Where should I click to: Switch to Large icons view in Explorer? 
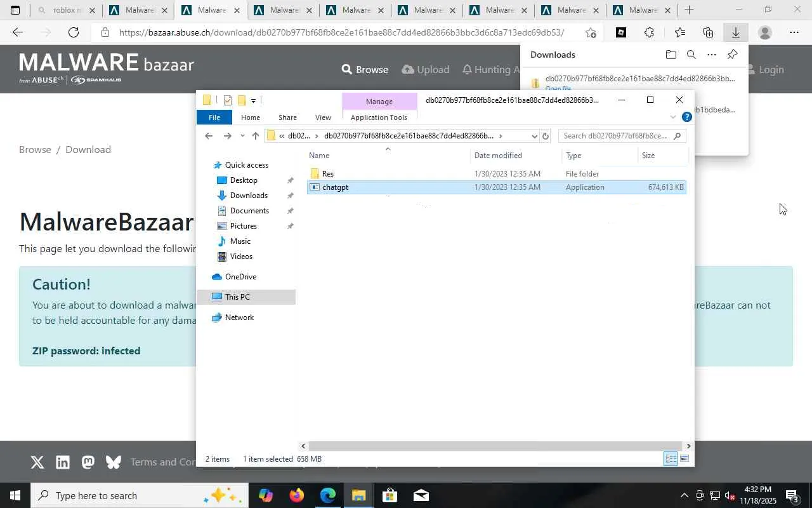click(x=684, y=458)
